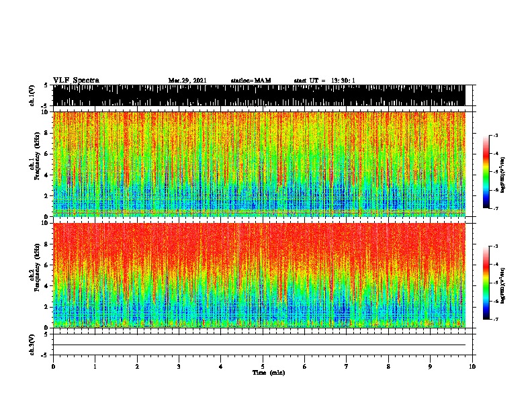Click the "Time (min)" x-axis label
The width and height of the screenshot is (532, 411).
(269, 373)
